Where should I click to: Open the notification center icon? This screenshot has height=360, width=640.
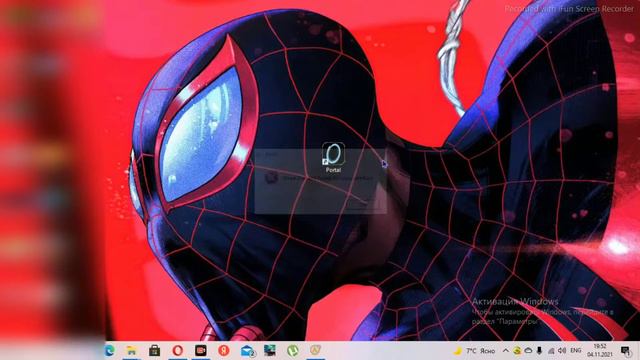(625, 351)
